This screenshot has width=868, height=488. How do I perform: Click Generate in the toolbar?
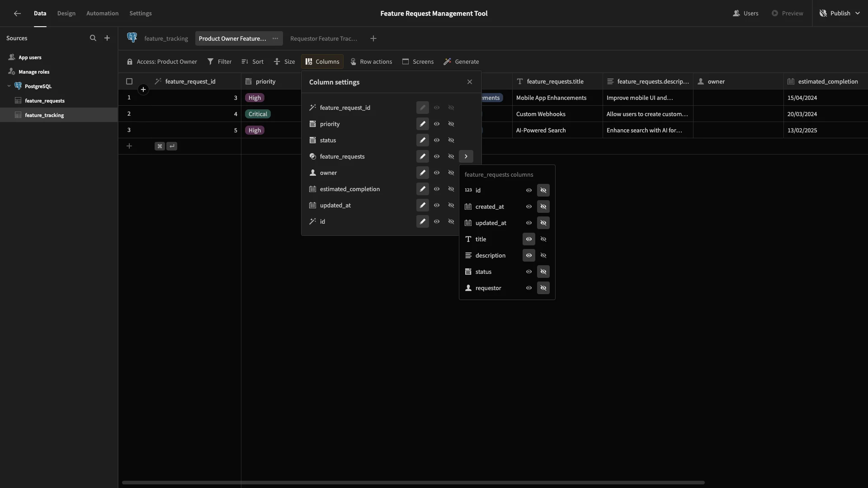[461, 61]
